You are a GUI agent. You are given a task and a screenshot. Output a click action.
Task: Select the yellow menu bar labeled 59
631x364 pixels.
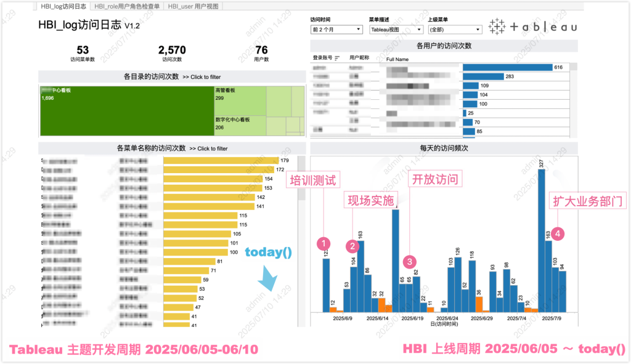pos(182,280)
